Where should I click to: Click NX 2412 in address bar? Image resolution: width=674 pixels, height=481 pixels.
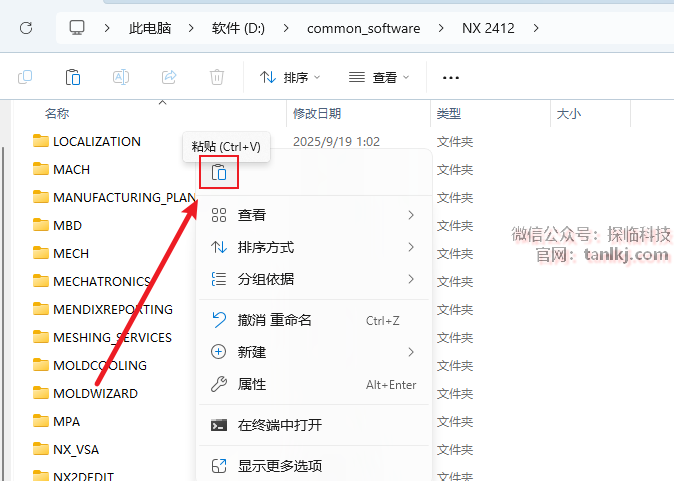[488, 28]
